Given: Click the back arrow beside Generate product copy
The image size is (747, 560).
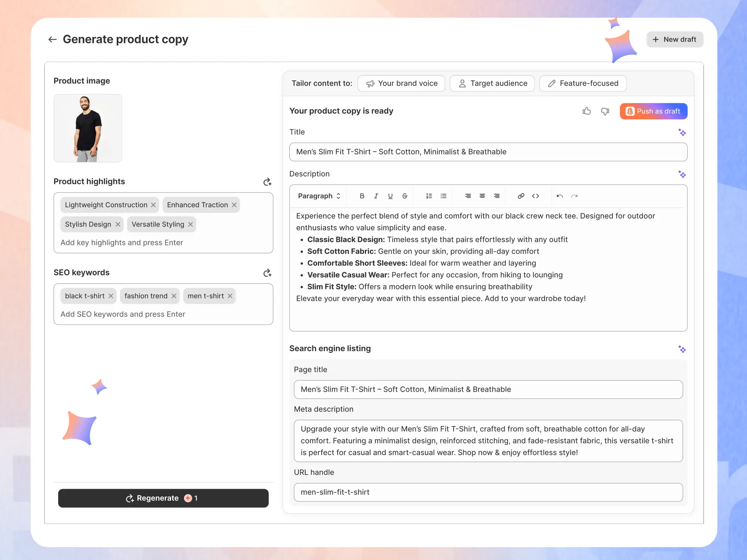Looking at the screenshot, I should [52, 39].
